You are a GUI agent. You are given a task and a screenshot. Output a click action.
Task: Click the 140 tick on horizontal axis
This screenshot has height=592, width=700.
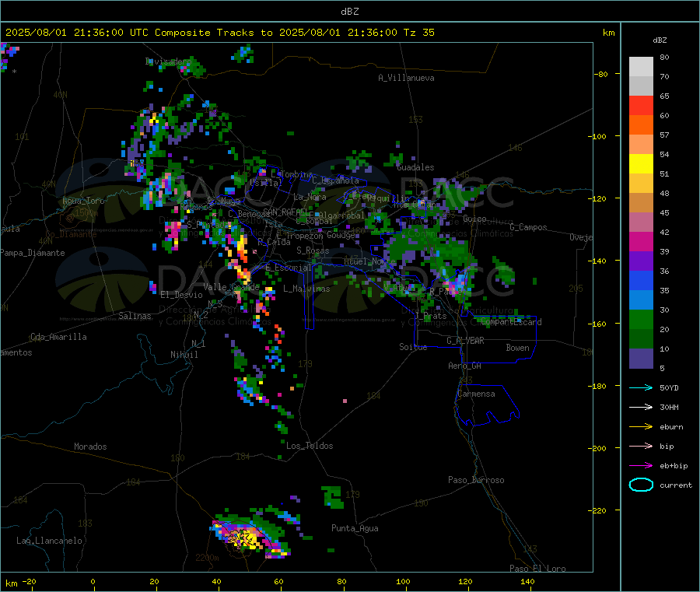527,581
